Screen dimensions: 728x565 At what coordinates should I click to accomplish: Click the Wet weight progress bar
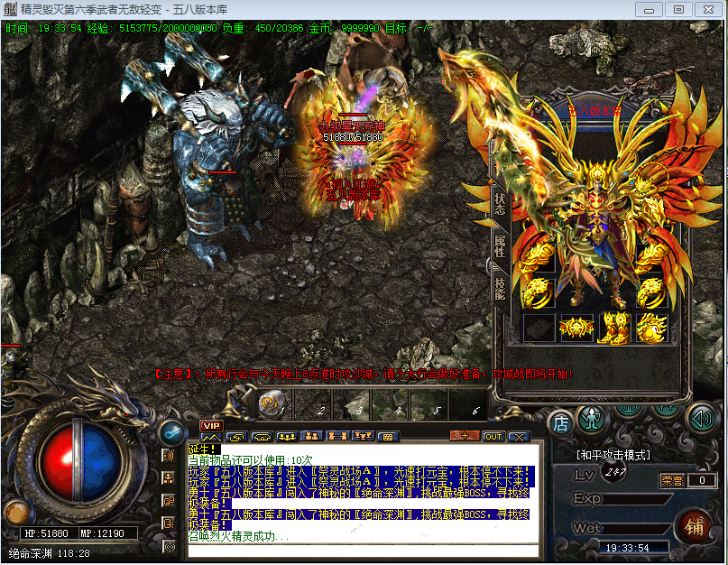coord(635,528)
